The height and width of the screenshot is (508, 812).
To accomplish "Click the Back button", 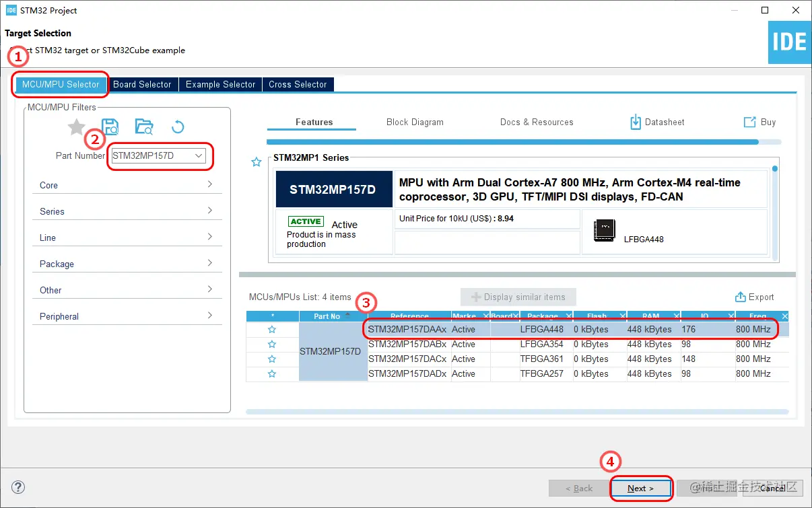I will pos(579,488).
